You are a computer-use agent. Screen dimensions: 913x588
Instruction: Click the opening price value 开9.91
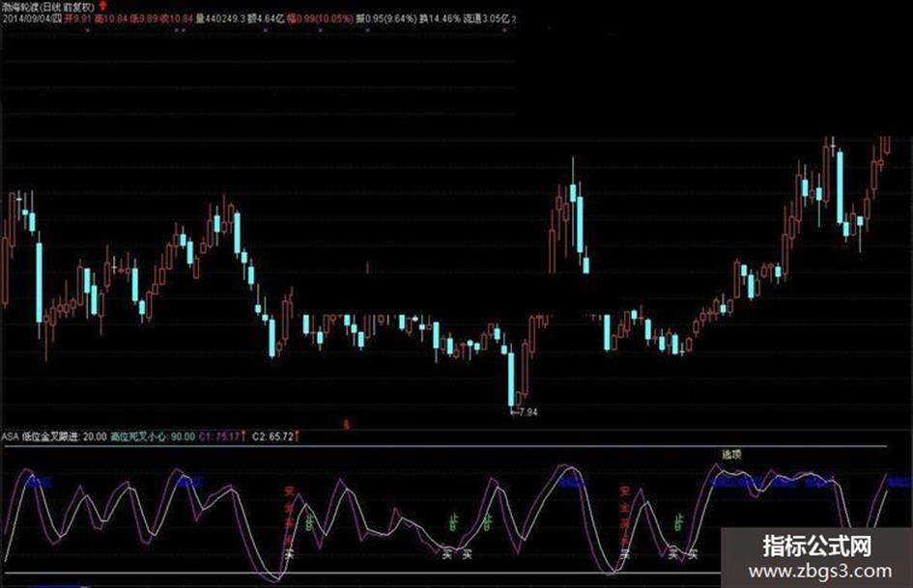pos(77,18)
